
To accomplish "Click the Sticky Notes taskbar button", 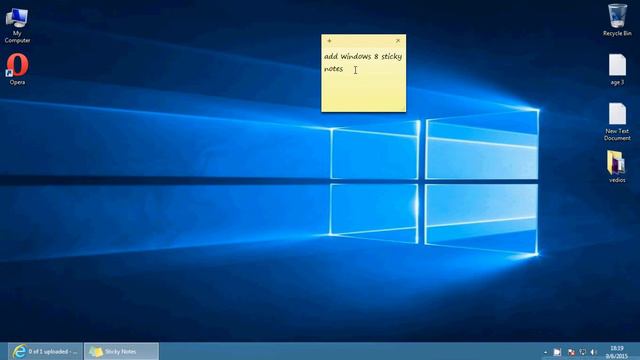I will [121, 351].
